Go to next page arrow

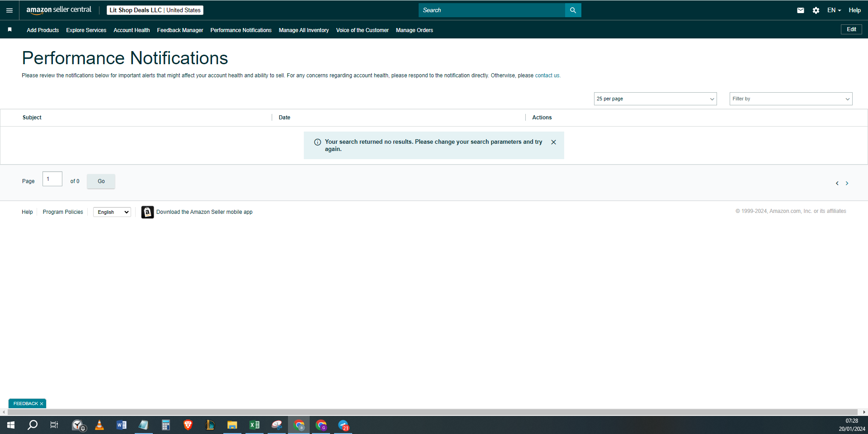(847, 183)
